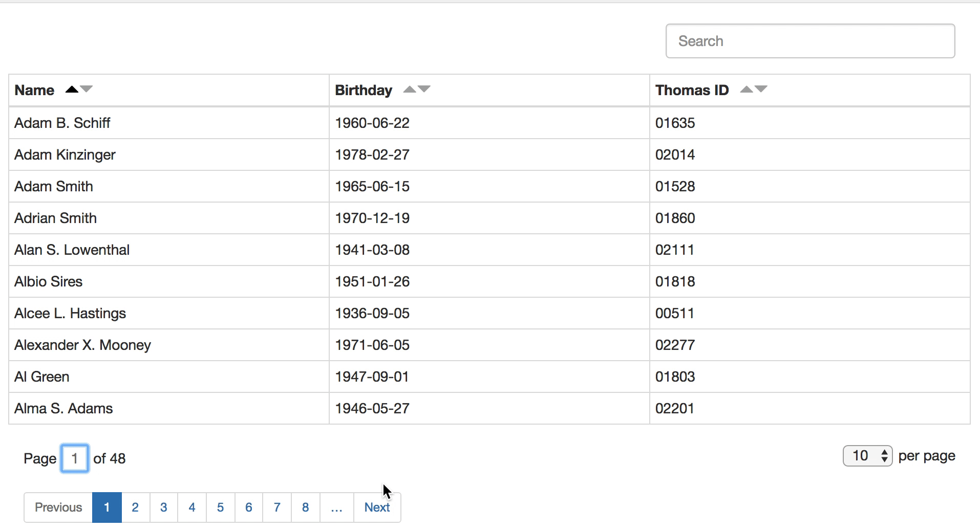Click the per-page stepper down arrow
The image size is (980, 530).
(885, 460)
